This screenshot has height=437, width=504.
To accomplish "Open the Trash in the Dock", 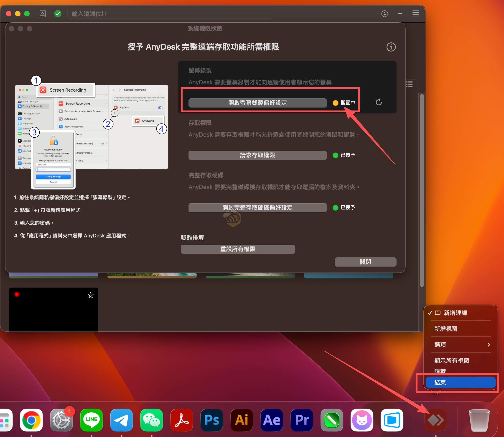I will (x=479, y=420).
